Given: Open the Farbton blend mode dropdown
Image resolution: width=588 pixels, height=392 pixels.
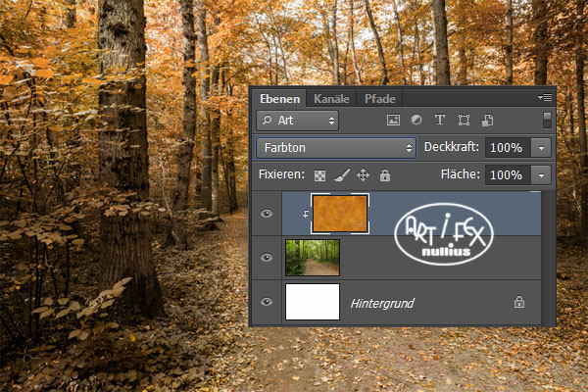Looking at the screenshot, I should click(336, 148).
